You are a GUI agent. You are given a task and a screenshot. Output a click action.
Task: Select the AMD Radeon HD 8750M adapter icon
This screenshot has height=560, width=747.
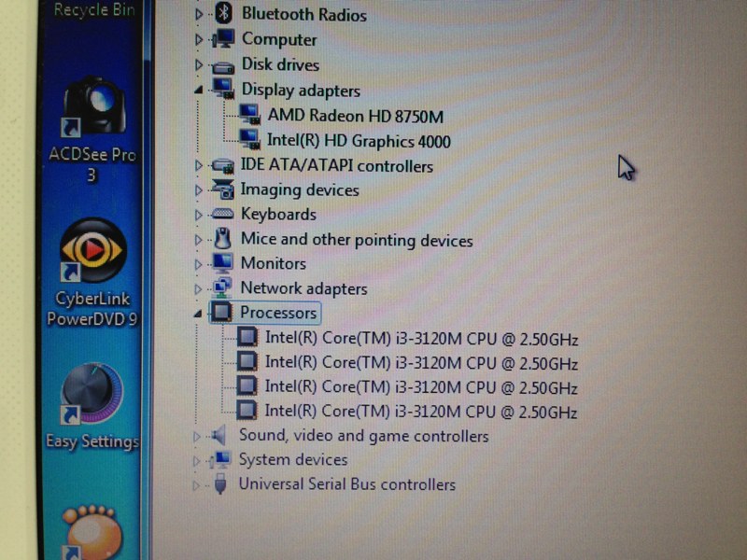pyautogui.click(x=247, y=116)
